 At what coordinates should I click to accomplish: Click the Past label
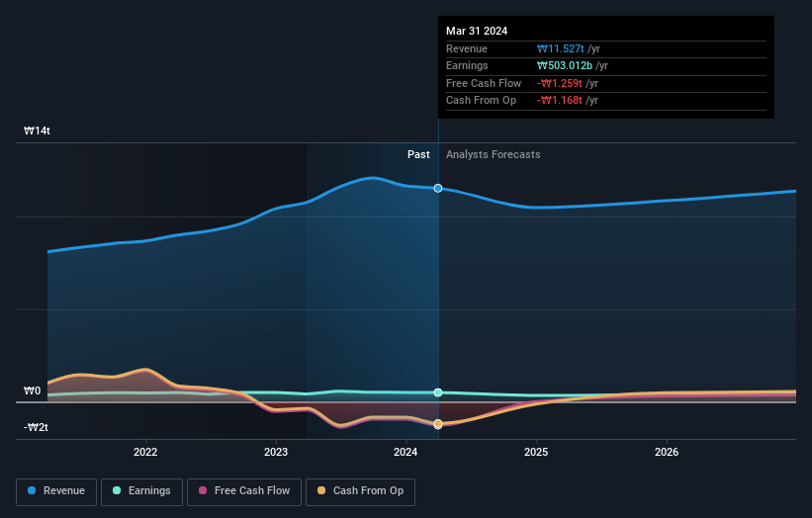pyautogui.click(x=418, y=155)
